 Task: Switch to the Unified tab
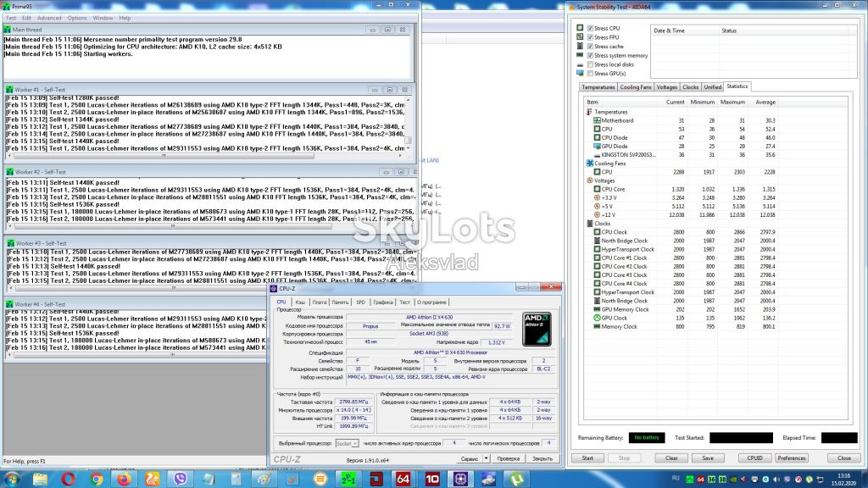pyautogui.click(x=712, y=87)
